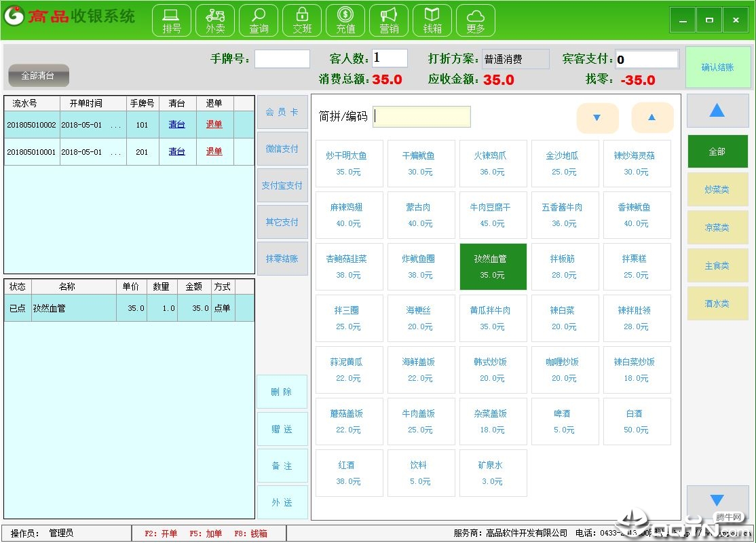Click the 确认结账 confirm checkout button
Viewport: 756px width, 543px height.
coord(717,67)
